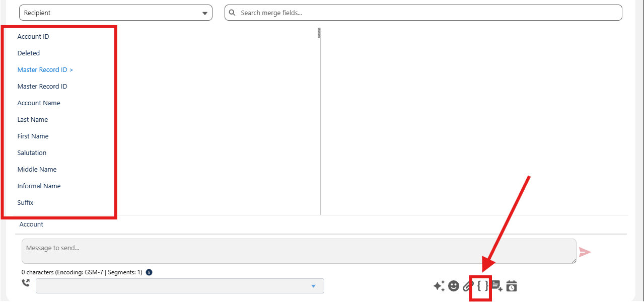The width and height of the screenshot is (644, 302).
Task: Select the plain Master Record ID field
Action: click(42, 86)
